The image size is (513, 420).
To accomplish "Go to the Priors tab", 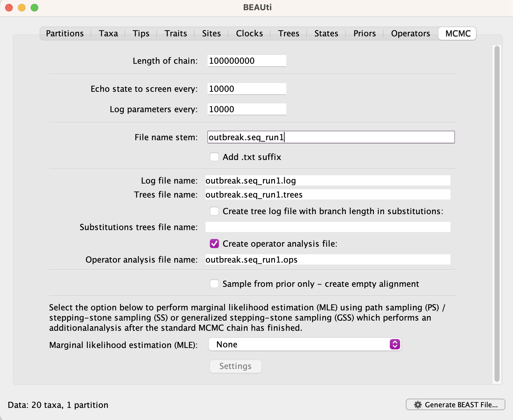I will tap(365, 33).
